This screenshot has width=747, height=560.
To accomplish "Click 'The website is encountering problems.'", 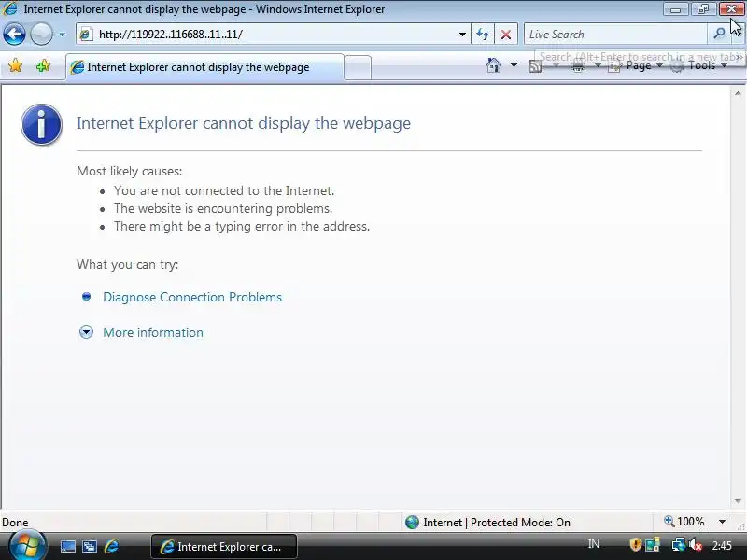I will [x=223, y=208].
